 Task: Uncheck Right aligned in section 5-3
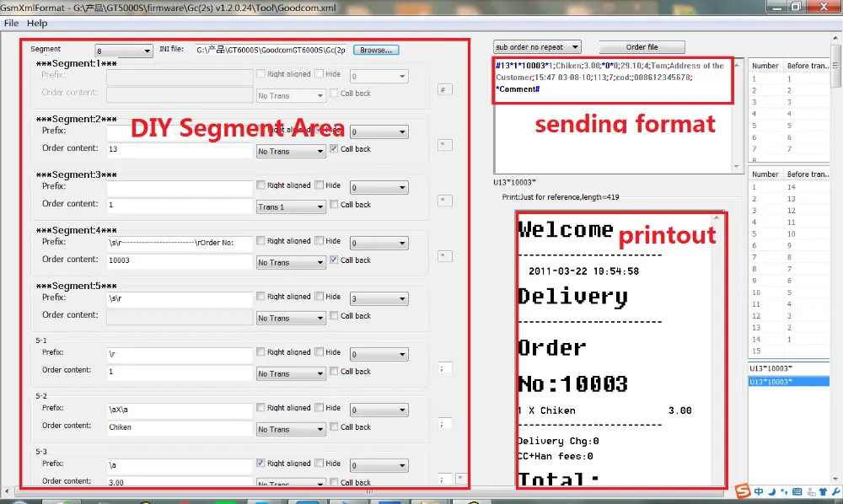260,463
